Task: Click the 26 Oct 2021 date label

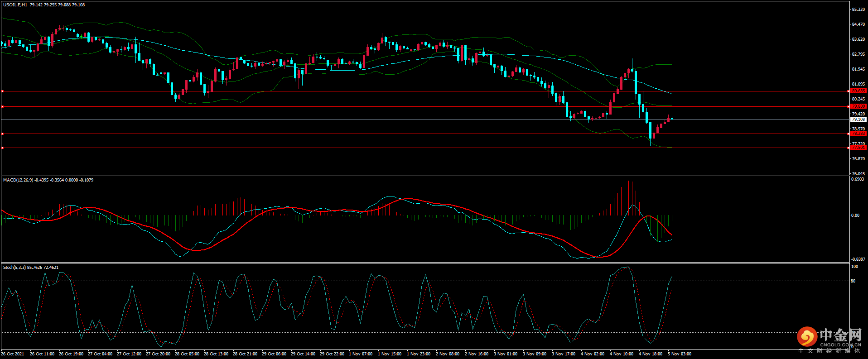Action: 13,354
